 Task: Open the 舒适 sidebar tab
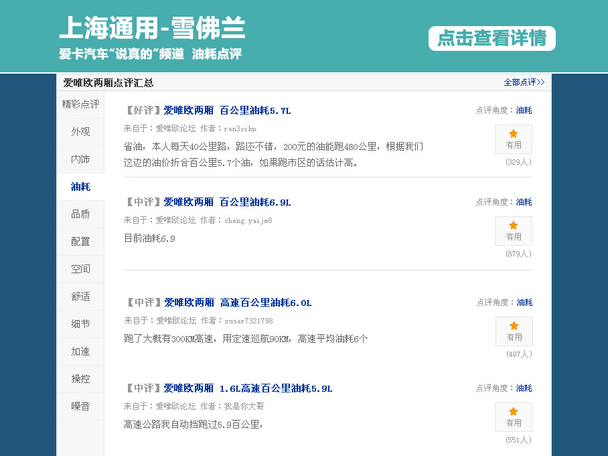(80, 296)
